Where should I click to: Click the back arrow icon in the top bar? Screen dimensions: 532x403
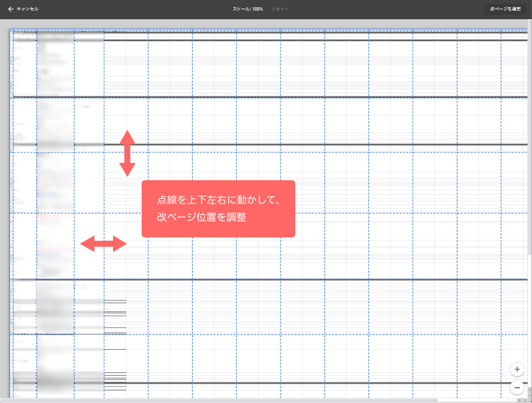11,9
